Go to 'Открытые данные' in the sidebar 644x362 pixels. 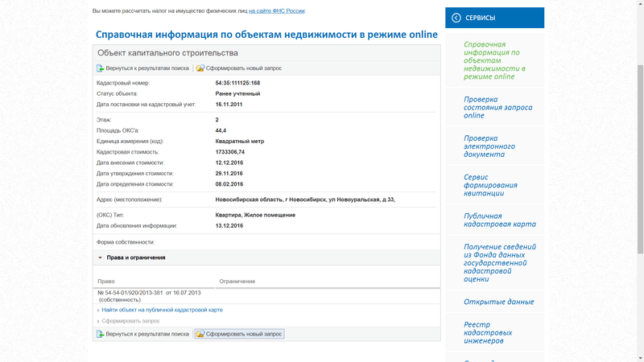[x=498, y=302]
